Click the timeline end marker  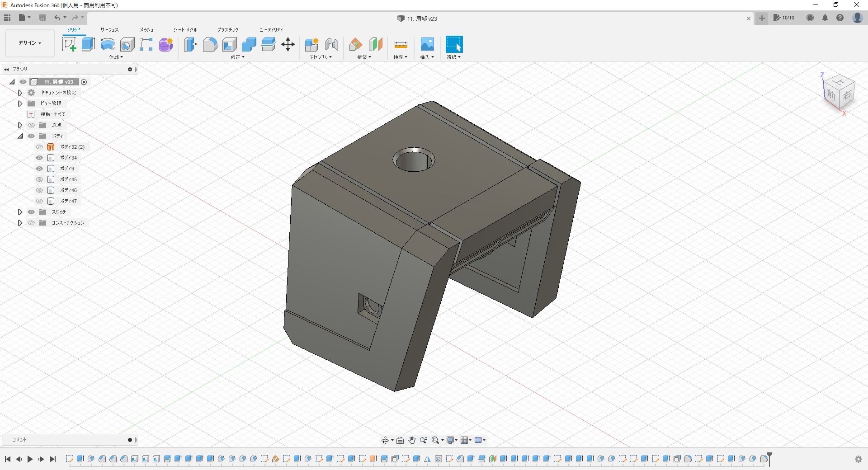[769, 456]
